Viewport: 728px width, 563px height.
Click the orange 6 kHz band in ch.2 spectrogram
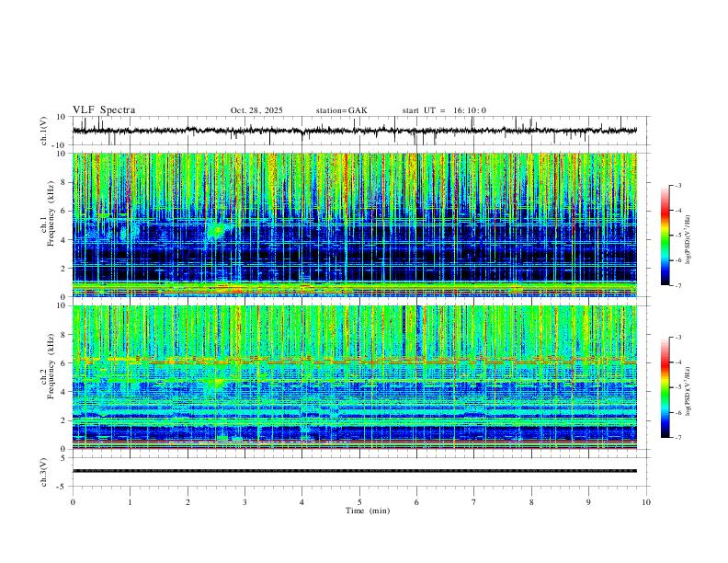click(355, 360)
